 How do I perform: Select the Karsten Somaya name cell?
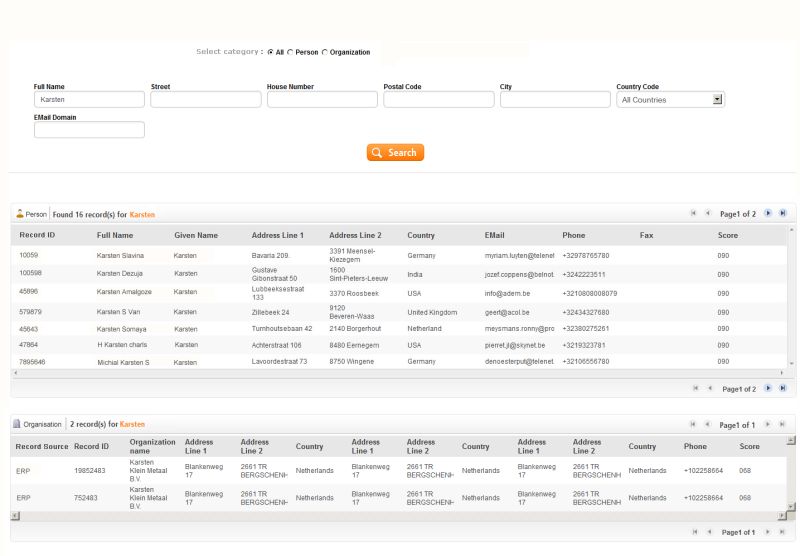[x=121, y=329]
